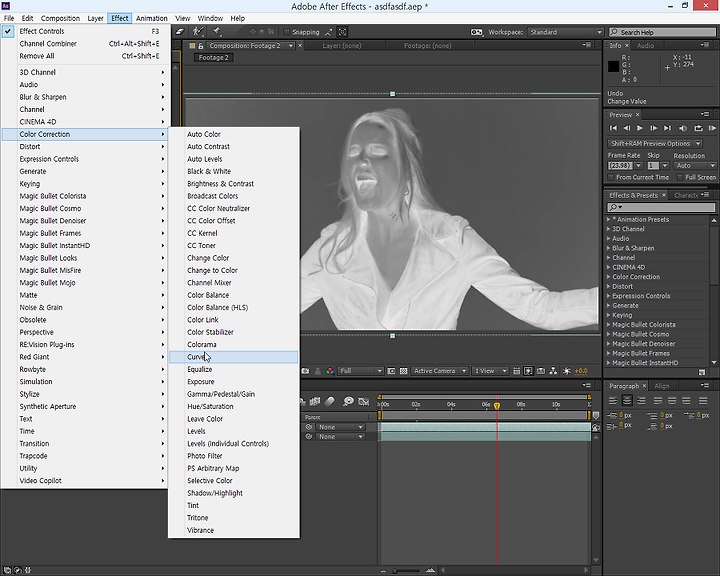The width and height of the screenshot is (720, 576).
Task: Open first layer Parent None dropdown
Action: [340, 427]
